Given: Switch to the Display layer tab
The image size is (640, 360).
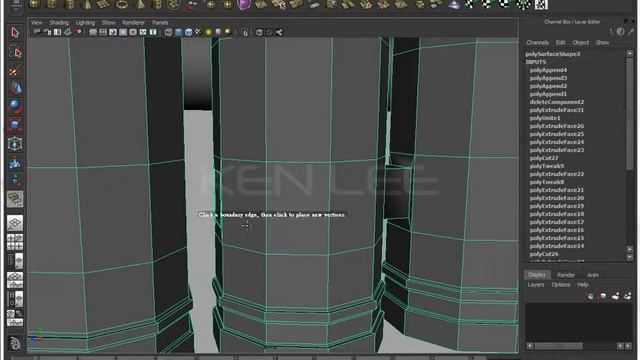Looking at the screenshot, I should [537, 275].
